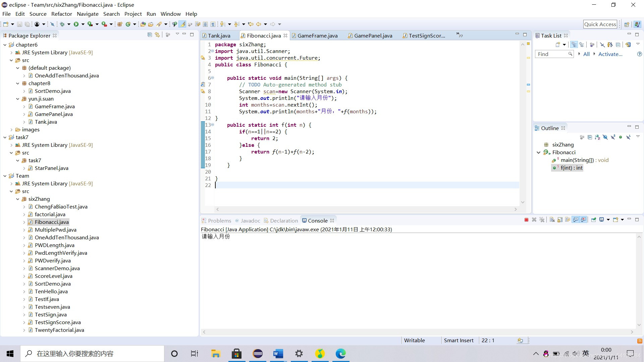Switch to Tank.java editor tab
Screen dimensions: 644x362
(216, 36)
